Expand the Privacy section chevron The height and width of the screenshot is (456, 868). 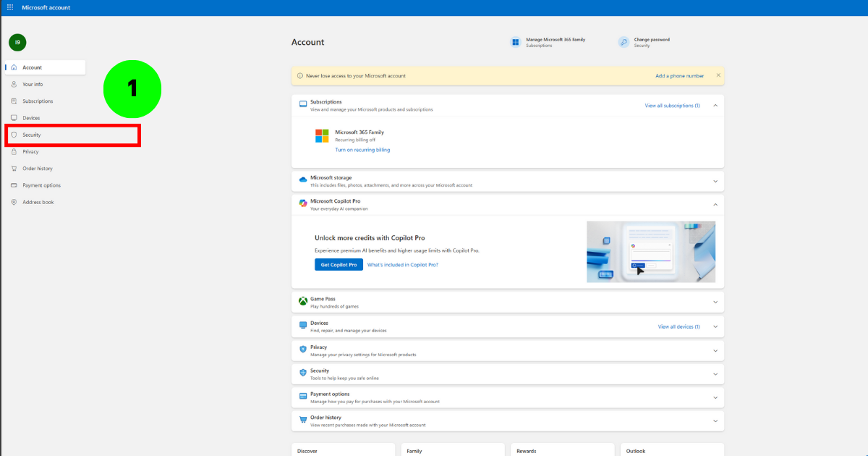(715, 350)
